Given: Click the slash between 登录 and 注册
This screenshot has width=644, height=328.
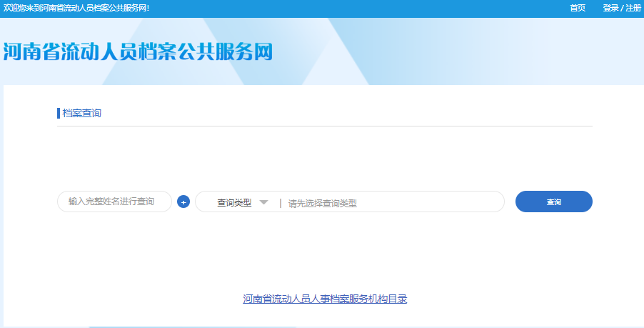Looking at the screenshot, I should click(622, 8).
